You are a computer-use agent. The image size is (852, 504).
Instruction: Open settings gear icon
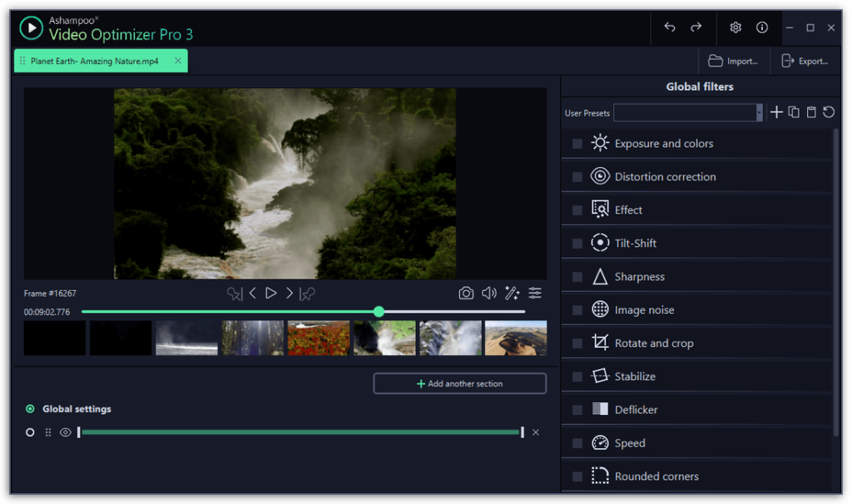click(736, 27)
